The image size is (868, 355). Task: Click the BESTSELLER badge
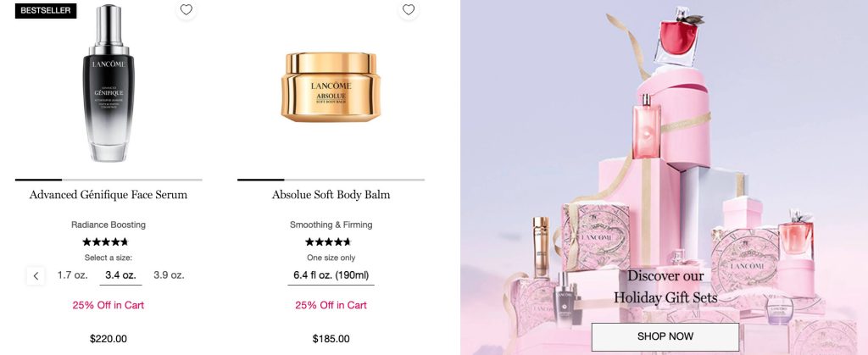coord(46,10)
